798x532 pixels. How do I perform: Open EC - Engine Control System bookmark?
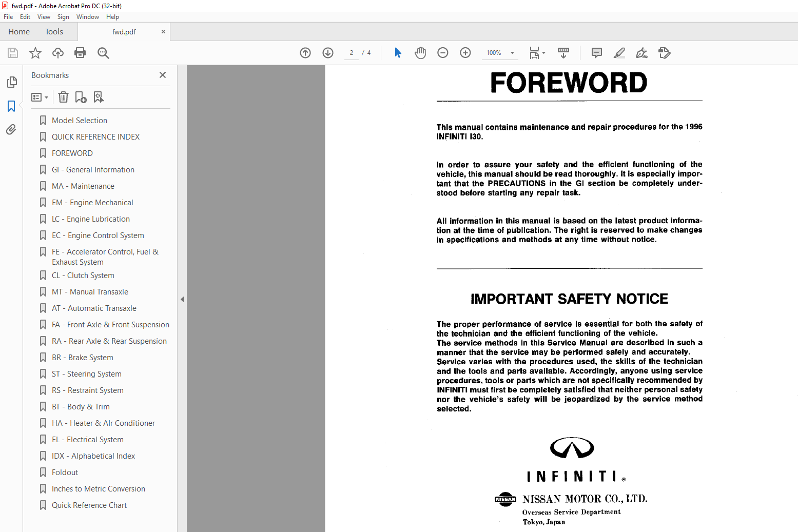98,235
